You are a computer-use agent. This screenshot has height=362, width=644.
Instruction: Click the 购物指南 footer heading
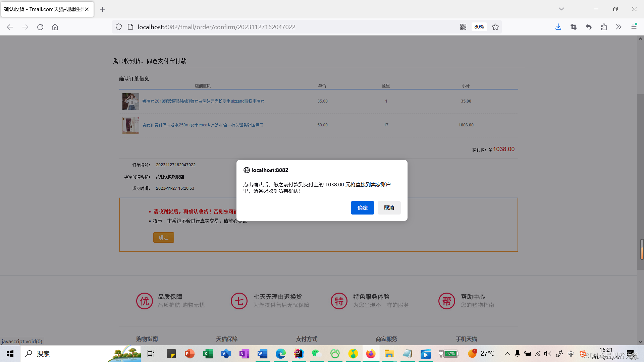click(x=147, y=339)
